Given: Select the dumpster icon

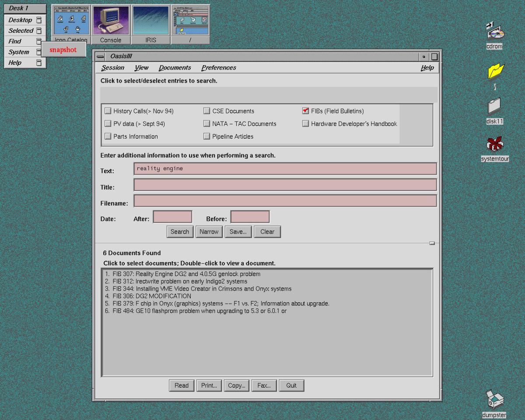Looking at the screenshot, I should pyautogui.click(x=495, y=400).
